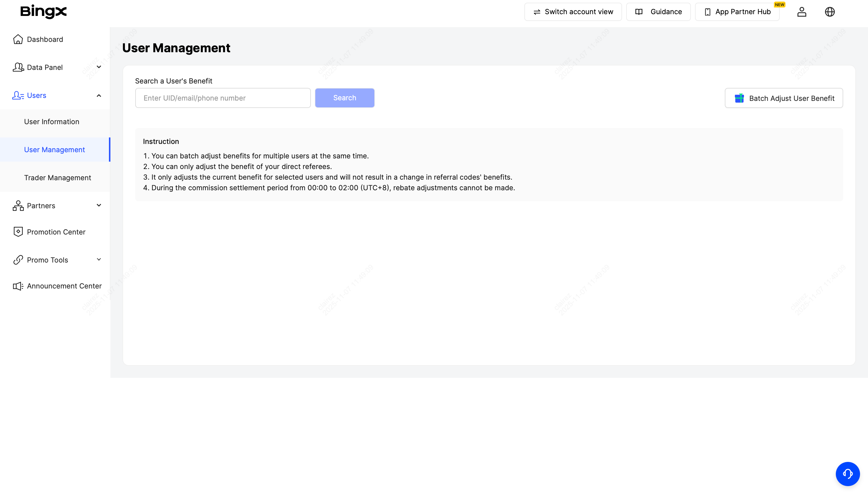
Task: Open the customer support headset chat
Action: pos(847,474)
